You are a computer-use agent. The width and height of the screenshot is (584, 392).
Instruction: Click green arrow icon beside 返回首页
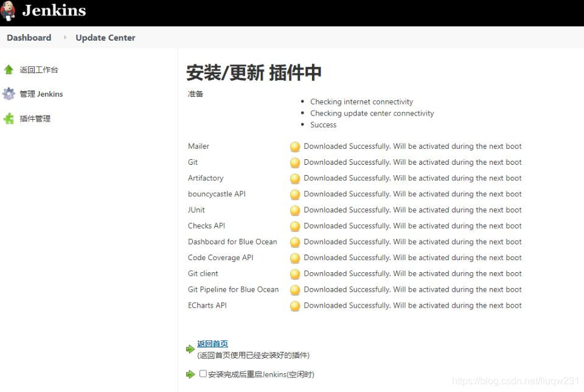click(190, 349)
